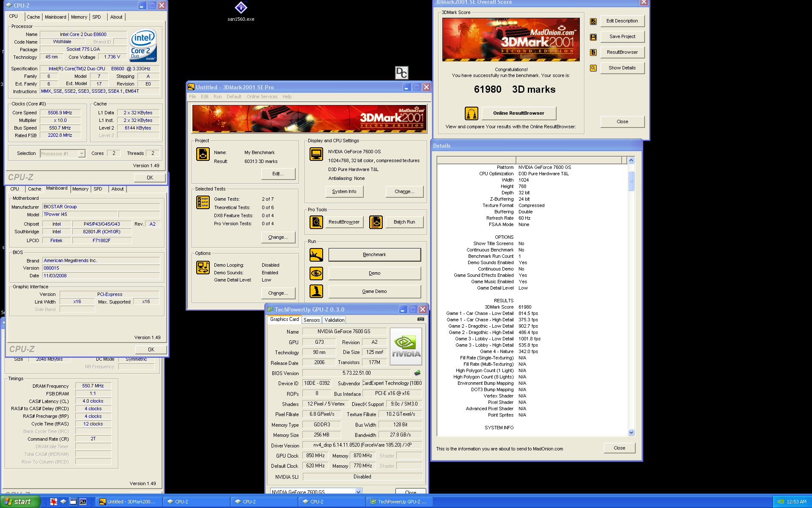The height and width of the screenshot is (508, 812).
Task: Click the Project icon in 3DMark2001 window
Action: pos(203,154)
